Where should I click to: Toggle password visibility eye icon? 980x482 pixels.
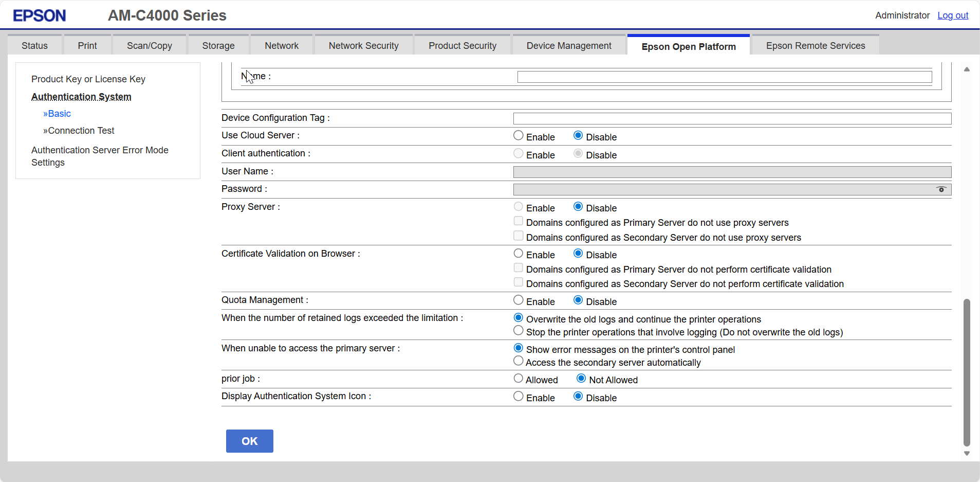click(941, 189)
